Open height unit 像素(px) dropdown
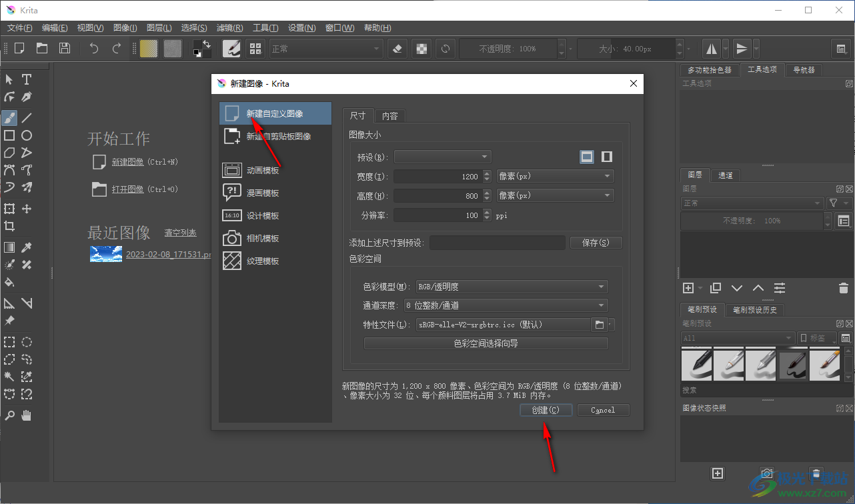 (x=556, y=195)
